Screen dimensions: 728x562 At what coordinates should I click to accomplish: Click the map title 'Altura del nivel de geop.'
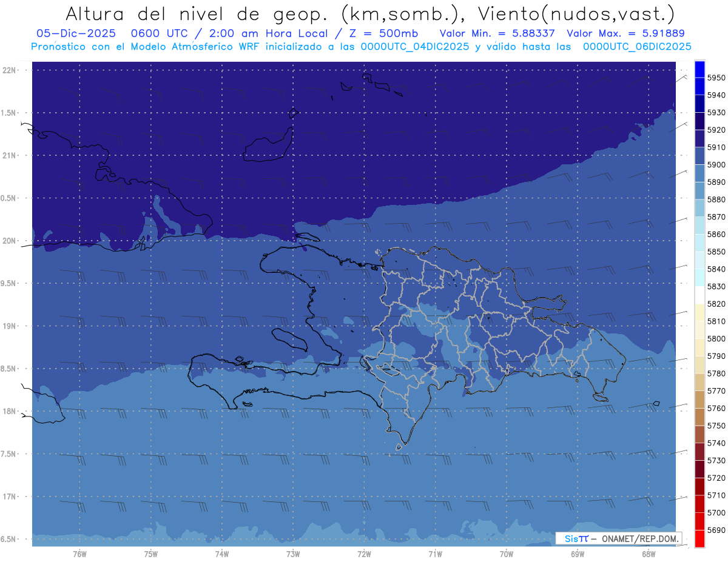[196, 14]
